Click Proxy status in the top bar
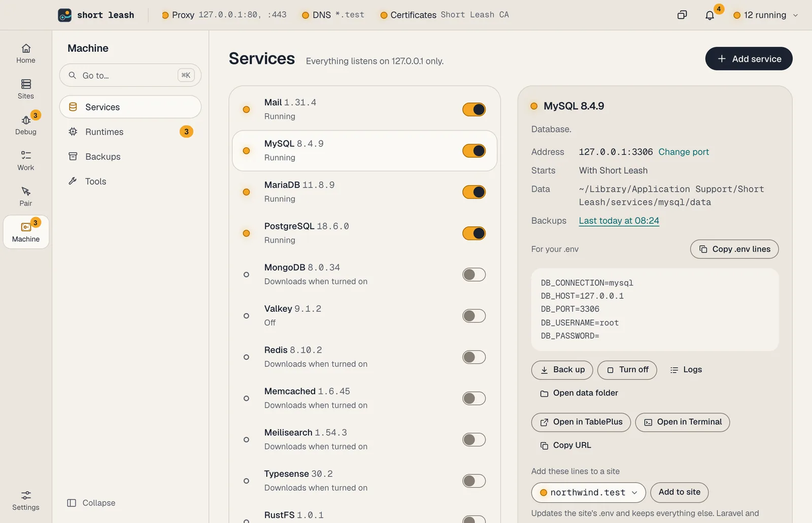This screenshot has height=523, width=812. click(x=224, y=15)
